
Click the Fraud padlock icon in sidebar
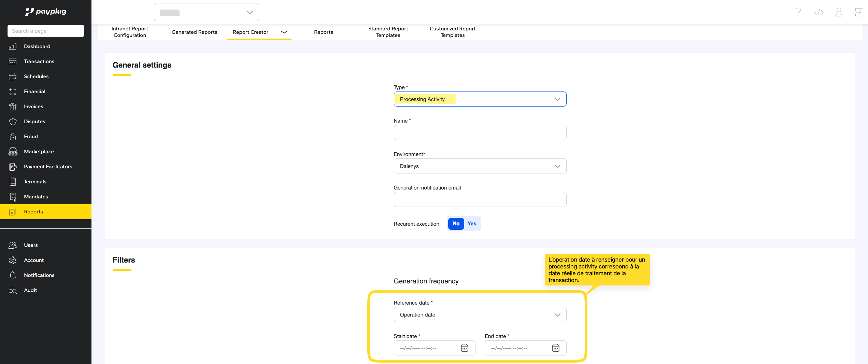[x=13, y=137]
